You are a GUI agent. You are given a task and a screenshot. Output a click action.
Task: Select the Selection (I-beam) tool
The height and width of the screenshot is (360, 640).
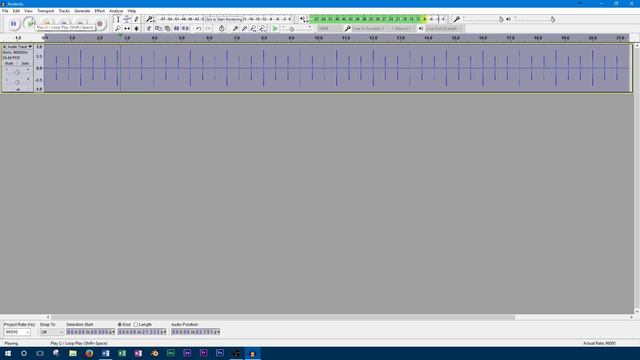[x=118, y=19]
